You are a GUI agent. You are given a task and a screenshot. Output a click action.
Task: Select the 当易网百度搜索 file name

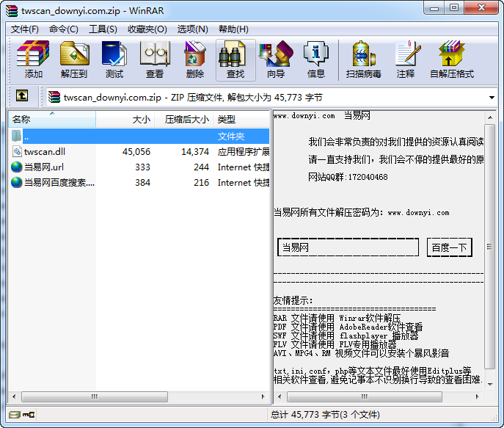tap(59, 182)
